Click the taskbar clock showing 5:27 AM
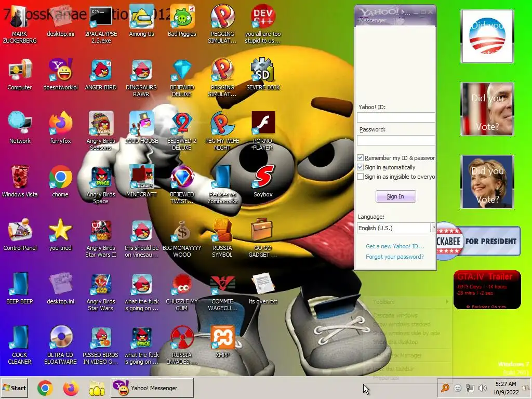This screenshot has height=399, width=532. click(506, 388)
